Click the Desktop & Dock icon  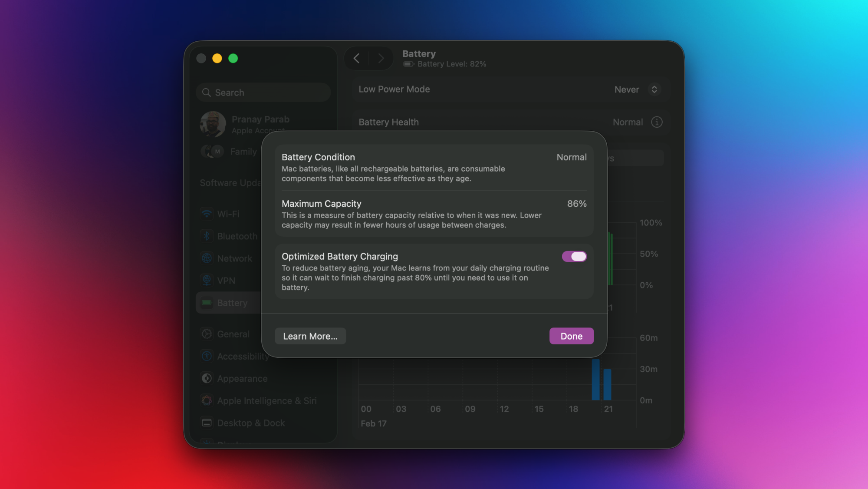[207, 423]
